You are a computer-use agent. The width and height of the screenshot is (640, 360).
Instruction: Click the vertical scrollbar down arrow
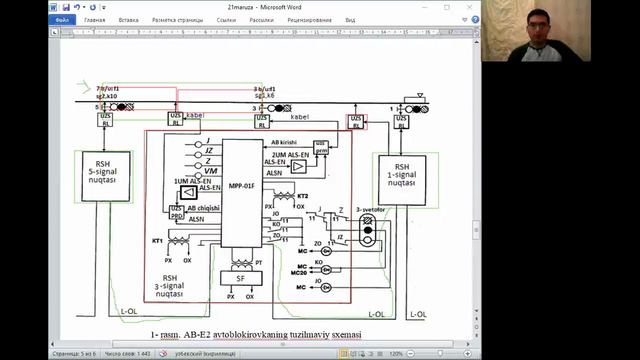pos(476,311)
